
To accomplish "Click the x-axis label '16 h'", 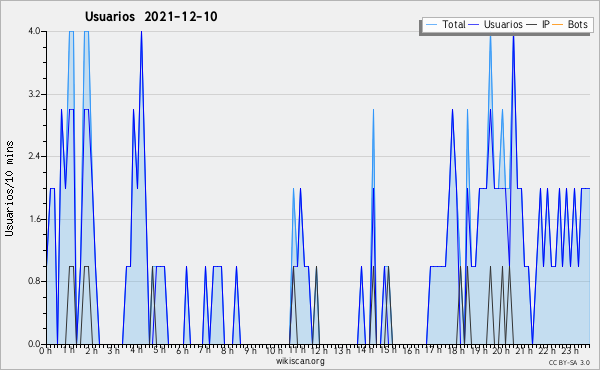I will pos(411,351).
